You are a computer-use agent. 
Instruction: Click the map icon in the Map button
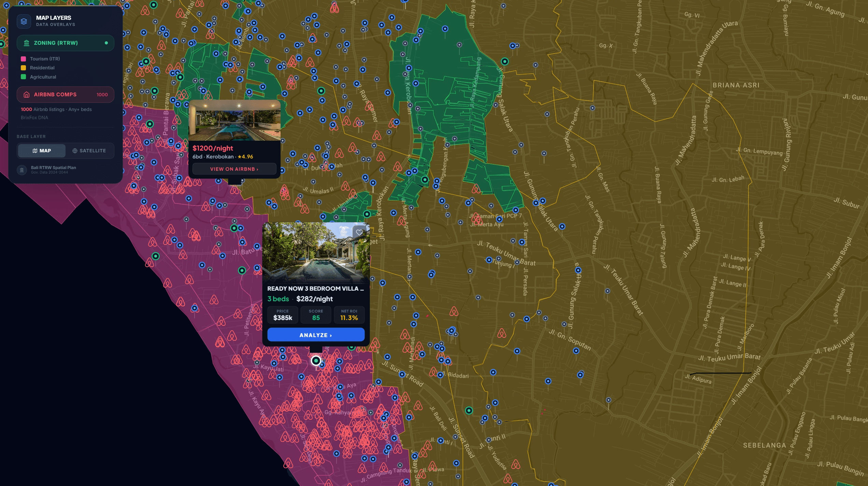pos(35,151)
